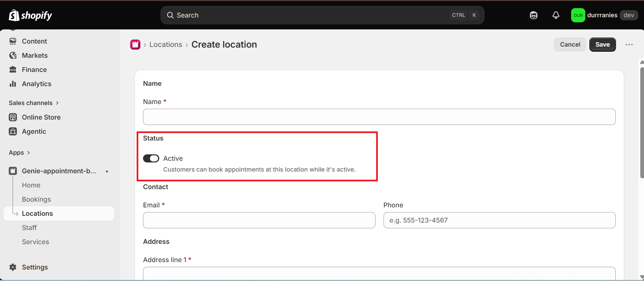Image resolution: width=644 pixels, height=281 pixels.
Task: Click the Agentic icon
Action: 13,131
